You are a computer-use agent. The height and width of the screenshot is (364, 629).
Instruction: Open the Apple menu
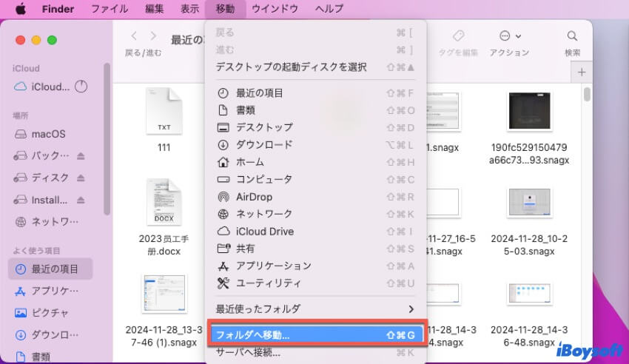(x=21, y=9)
